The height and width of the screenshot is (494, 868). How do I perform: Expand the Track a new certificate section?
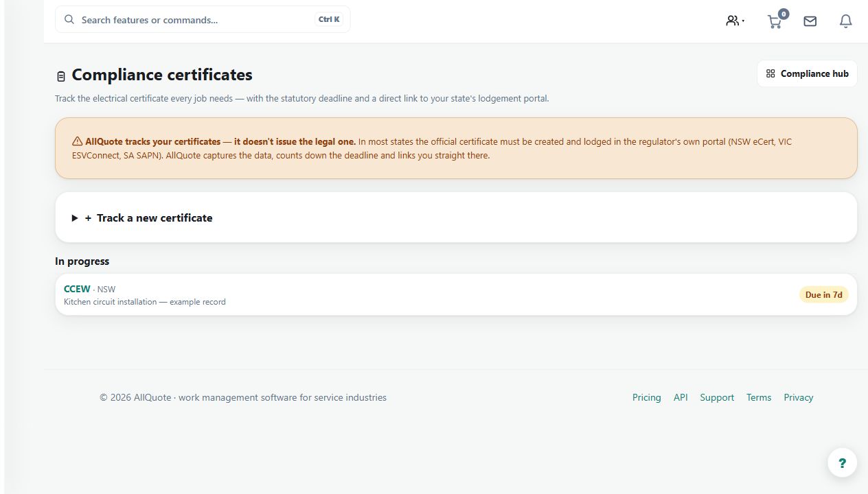[x=456, y=217]
